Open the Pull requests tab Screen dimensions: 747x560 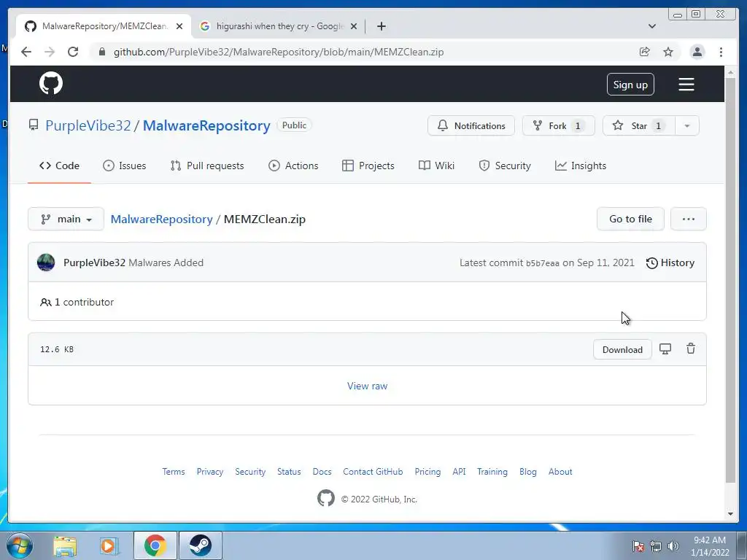pos(206,166)
